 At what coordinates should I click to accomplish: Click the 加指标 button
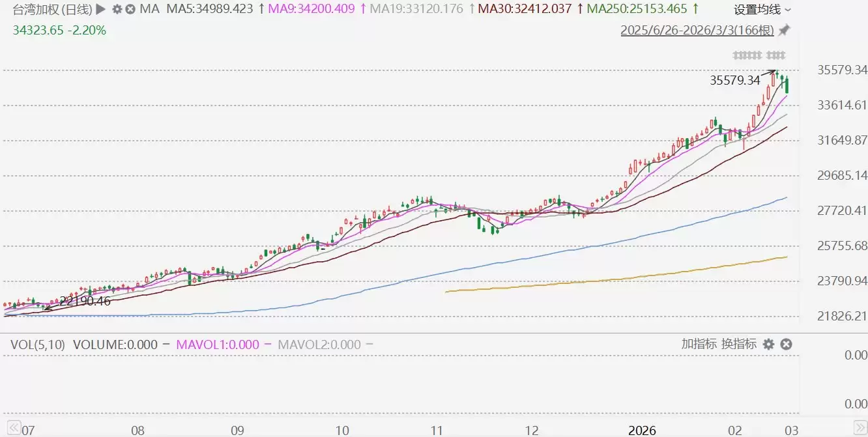point(699,344)
